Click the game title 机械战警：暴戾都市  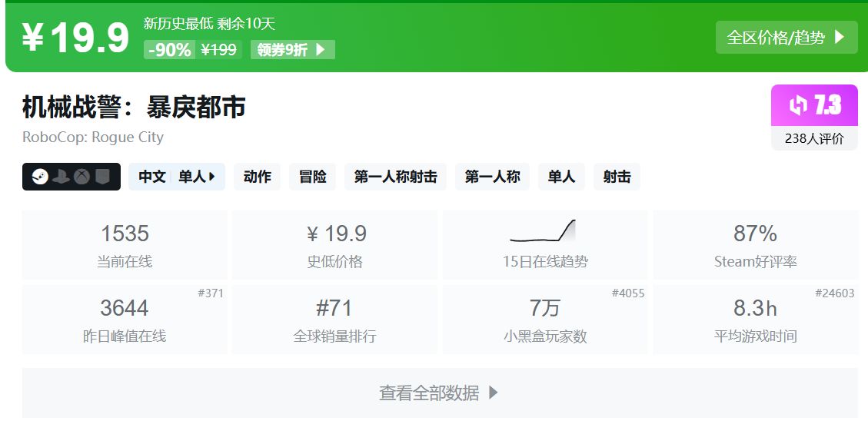click(134, 107)
